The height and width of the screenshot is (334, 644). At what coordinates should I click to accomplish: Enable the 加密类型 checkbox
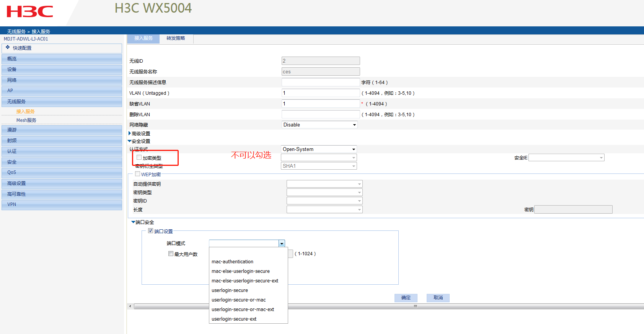139,157
